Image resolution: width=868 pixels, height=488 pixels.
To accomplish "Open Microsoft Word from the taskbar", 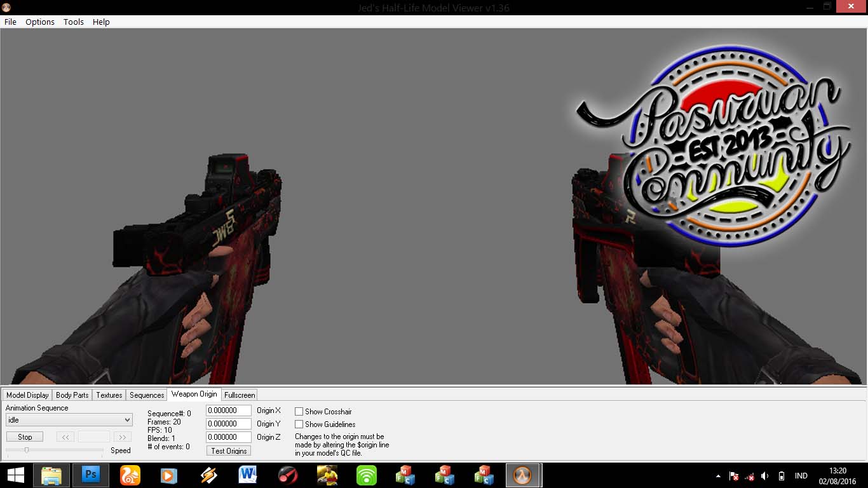I will tap(248, 475).
